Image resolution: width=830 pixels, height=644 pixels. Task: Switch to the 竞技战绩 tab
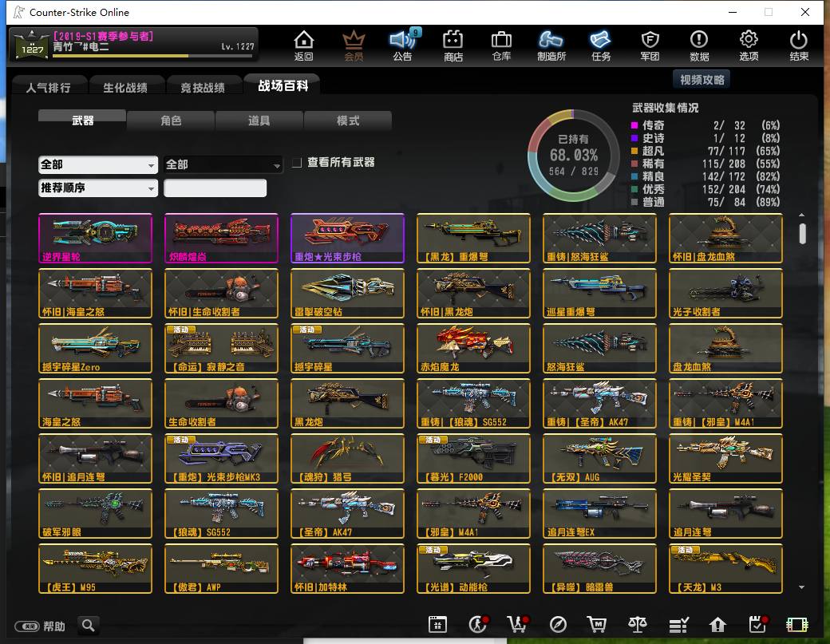click(203, 87)
